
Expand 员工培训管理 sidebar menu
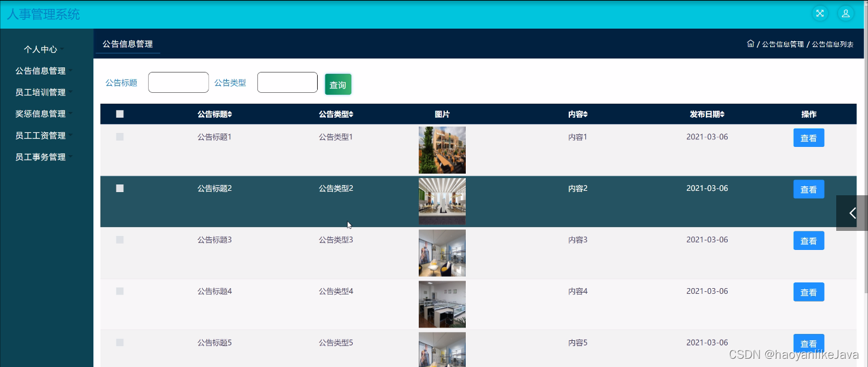[x=41, y=92]
